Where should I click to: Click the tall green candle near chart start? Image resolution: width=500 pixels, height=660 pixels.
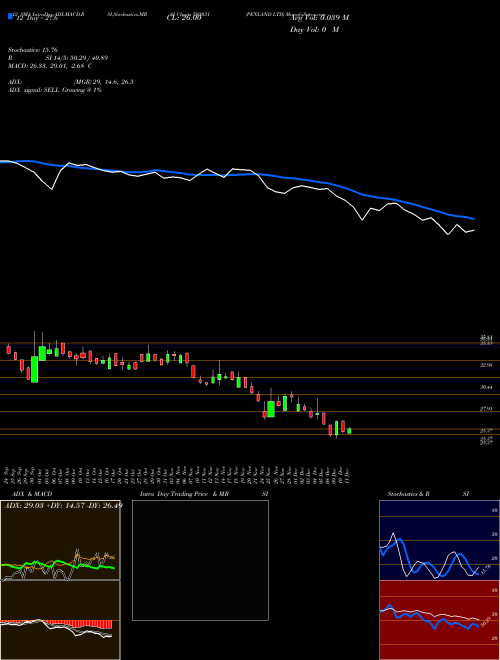click(35, 369)
